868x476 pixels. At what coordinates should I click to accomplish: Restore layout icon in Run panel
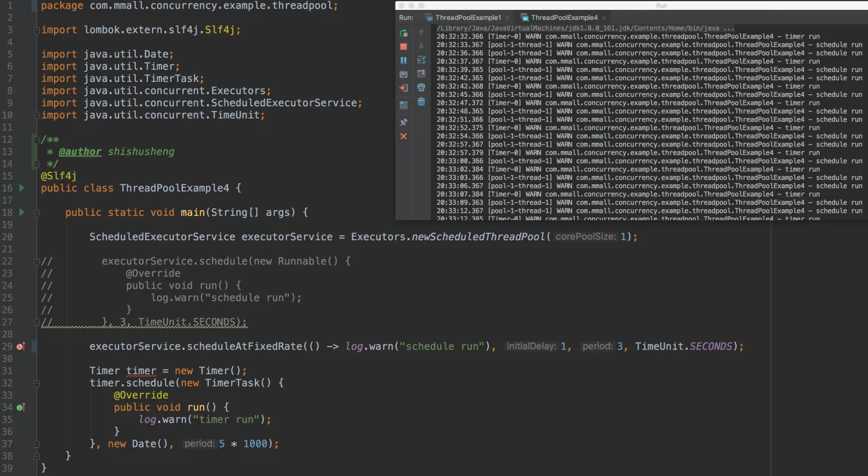coord(404,105)
